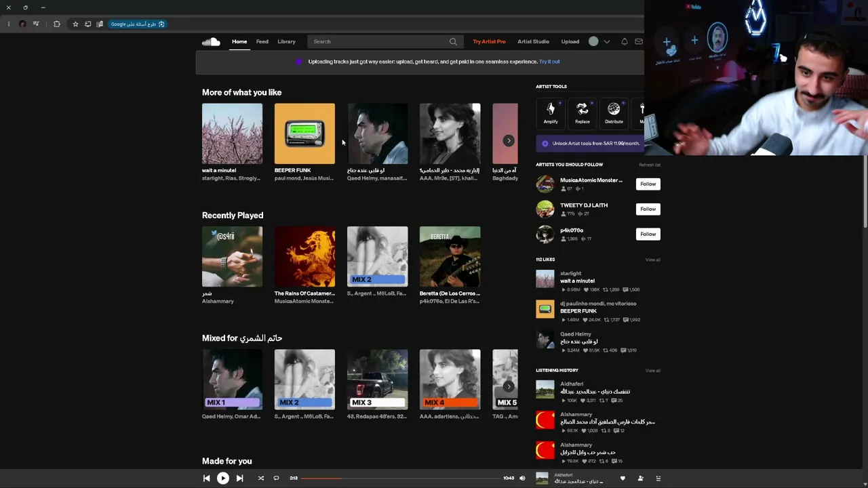Click the now-playing track thumbnail in player bar
The width and height of the screenshot is (868, 488).
542,479
